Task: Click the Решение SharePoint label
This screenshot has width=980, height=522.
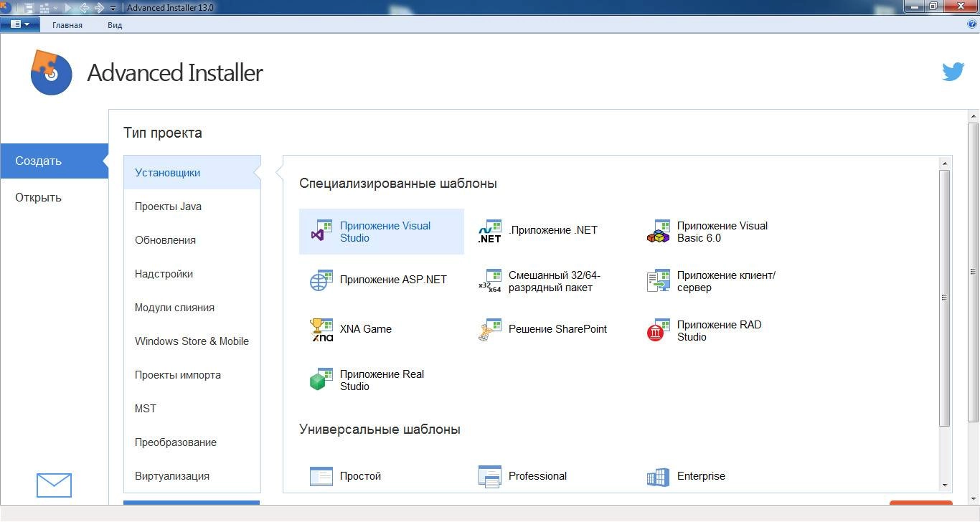Action: (x=557, y=329)
